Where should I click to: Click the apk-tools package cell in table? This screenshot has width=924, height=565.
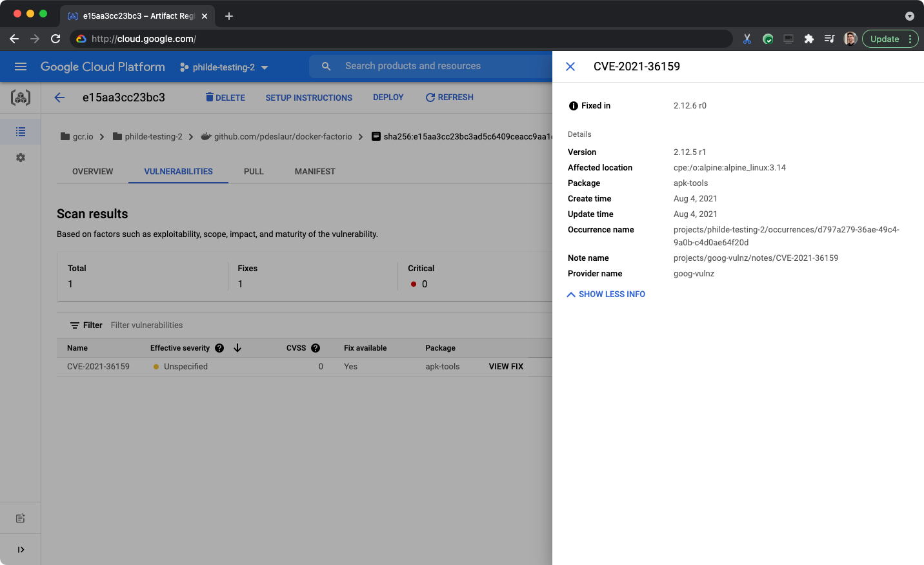[x=443, y=367]
